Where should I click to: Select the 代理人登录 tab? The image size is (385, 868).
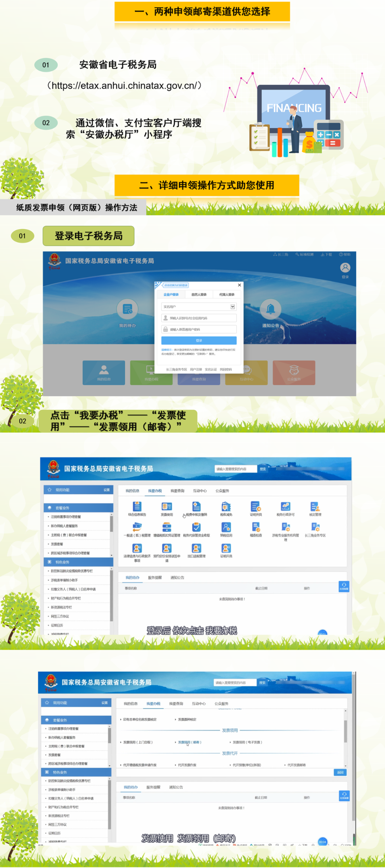[227, 295]
